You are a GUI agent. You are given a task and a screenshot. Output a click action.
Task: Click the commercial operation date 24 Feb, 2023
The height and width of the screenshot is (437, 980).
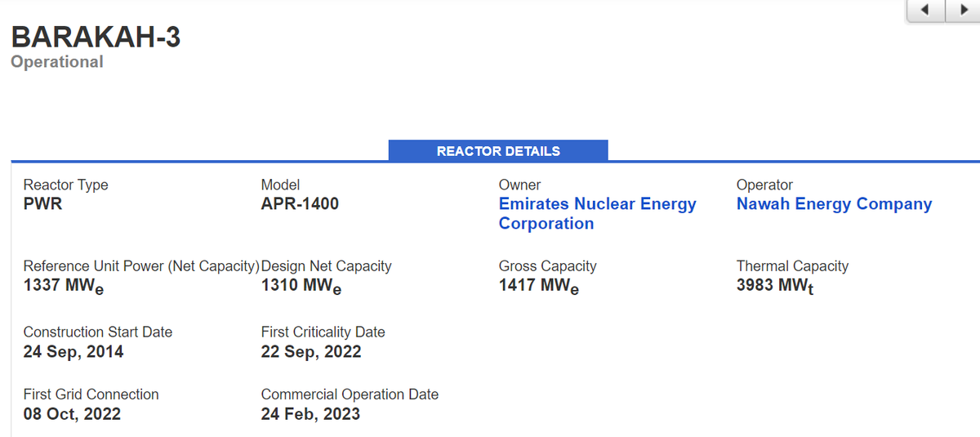click(310, 414)
